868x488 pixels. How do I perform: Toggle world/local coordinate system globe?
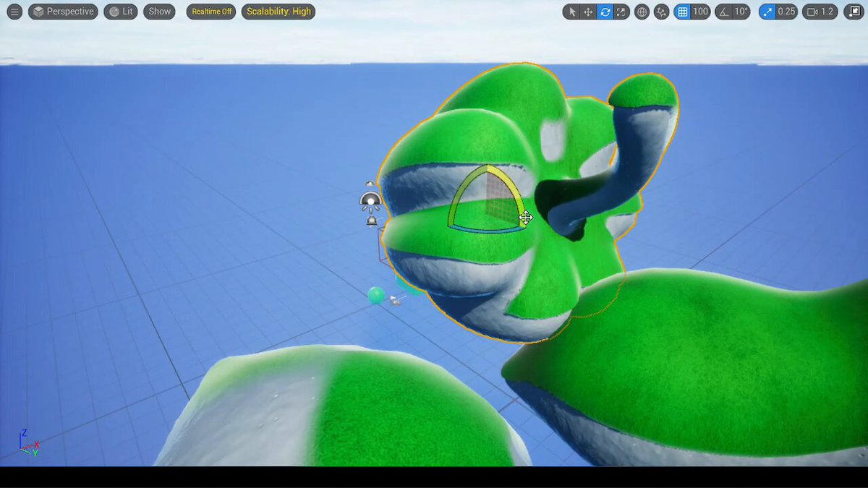(x=642, y=12)
